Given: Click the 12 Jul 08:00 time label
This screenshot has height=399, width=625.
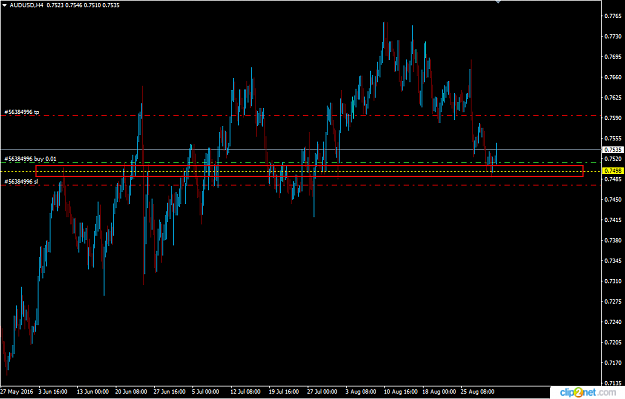Looking at the screenshot, I should point(245,391).
